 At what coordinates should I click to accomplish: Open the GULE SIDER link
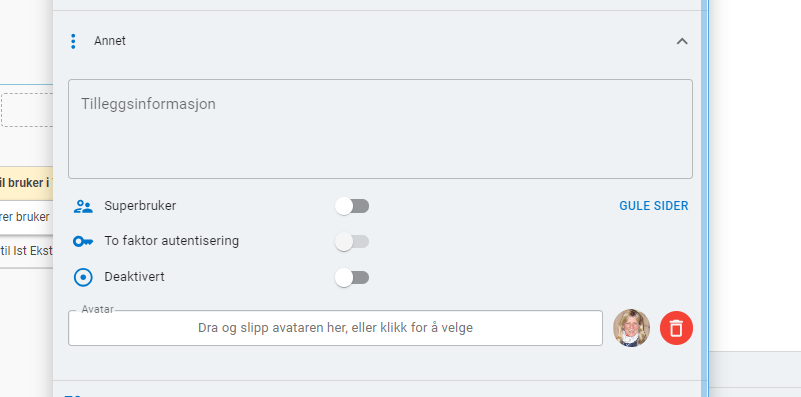[x=653, y=206]
